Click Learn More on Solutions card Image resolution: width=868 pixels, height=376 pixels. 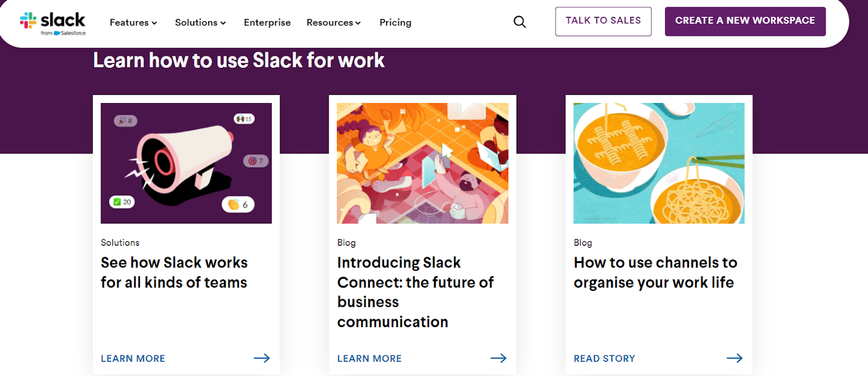[133, 359]
